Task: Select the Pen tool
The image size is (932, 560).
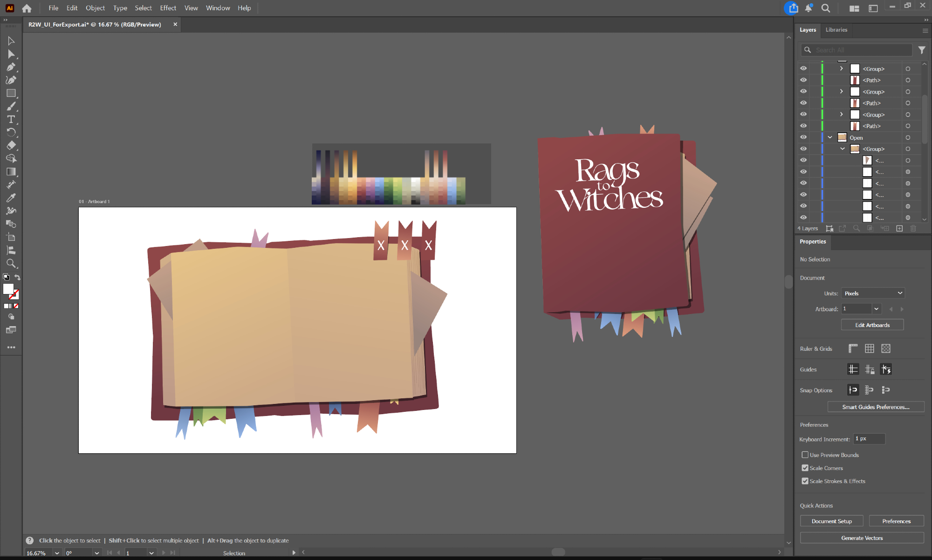Action: coord(11,67)
